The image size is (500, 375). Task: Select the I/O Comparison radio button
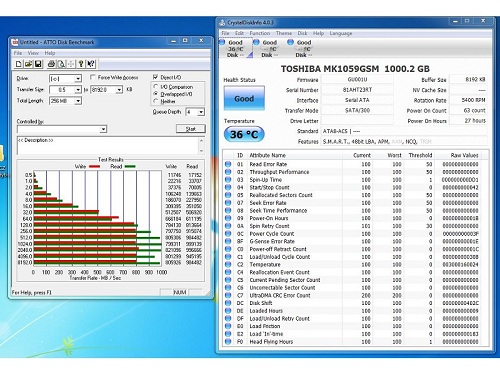[x=155, y=87]
